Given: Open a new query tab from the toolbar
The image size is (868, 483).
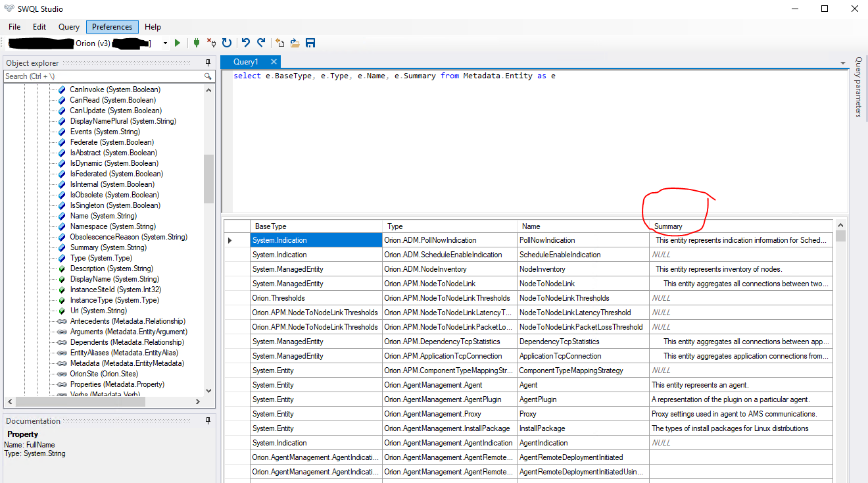Looking at the screenshot, I should [280, 43].
